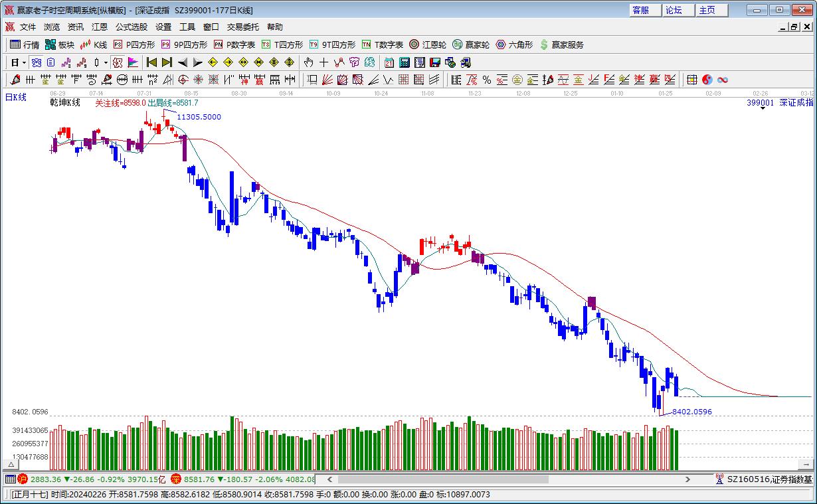Open the calculator icon

pyautogui.click(x=404, y=62)
